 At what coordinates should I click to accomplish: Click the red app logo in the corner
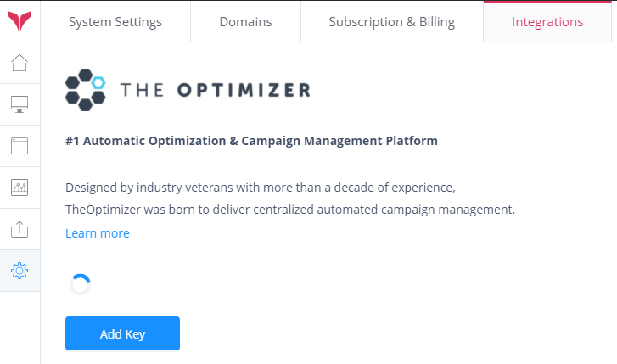coord(20,21)
